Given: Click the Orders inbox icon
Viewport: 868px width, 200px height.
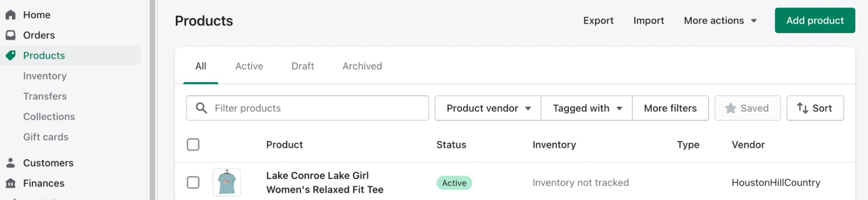Looking at the screenshot, I should point(11,35).
